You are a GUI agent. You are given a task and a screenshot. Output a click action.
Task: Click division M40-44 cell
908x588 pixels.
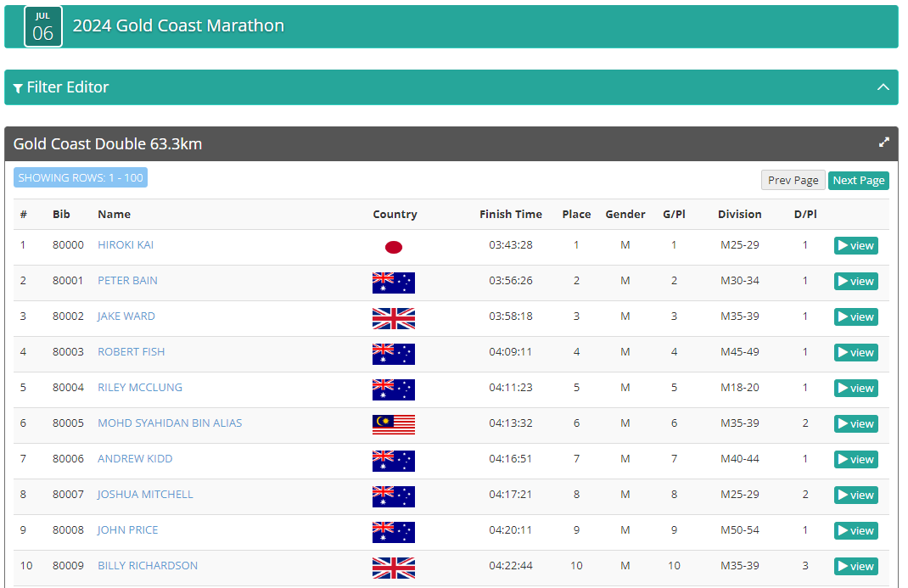(x=739, y=459)
